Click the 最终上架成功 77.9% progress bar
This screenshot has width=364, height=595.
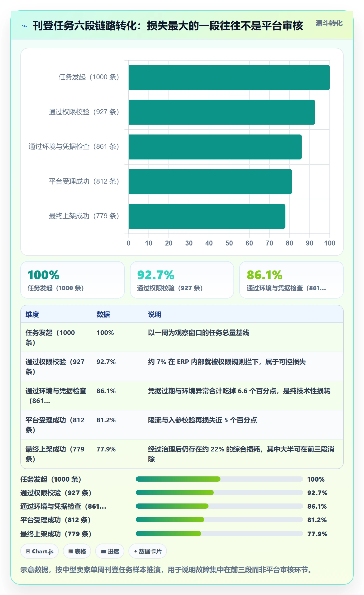pyautogui.click(x=219, y=534)
